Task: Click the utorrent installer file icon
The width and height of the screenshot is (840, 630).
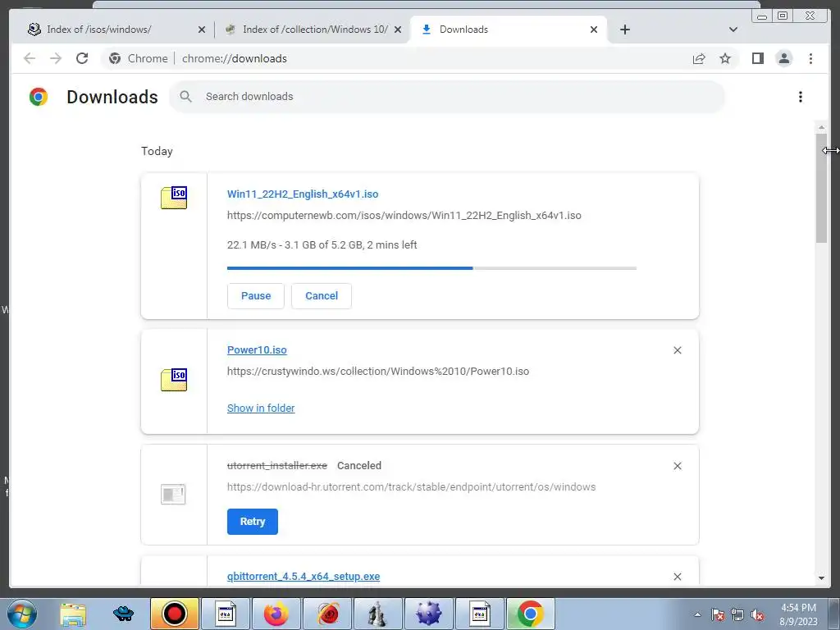Action: pyautogui.click(x=173, y=494)
